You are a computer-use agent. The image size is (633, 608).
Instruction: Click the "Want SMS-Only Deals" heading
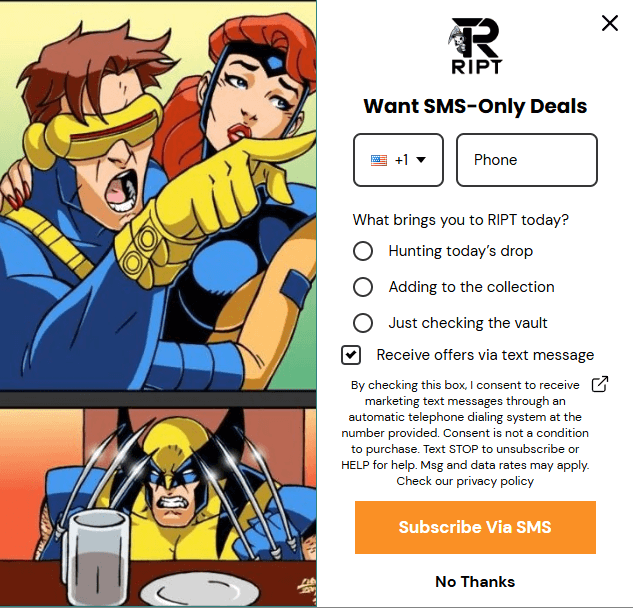pos(475,106)
